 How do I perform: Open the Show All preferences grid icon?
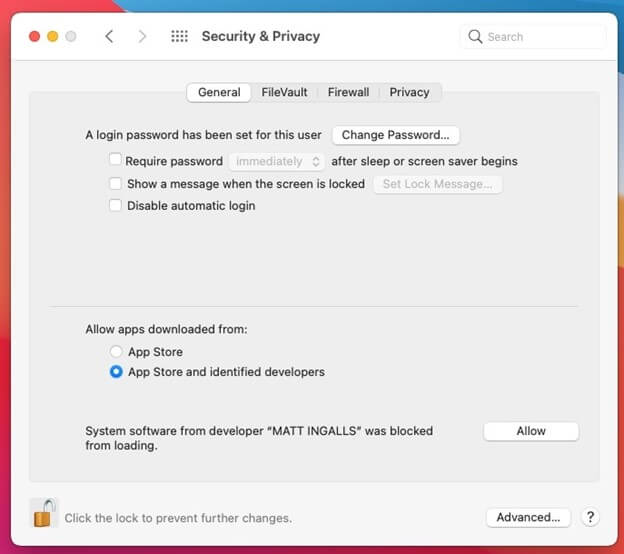click(x=179, y=36)
